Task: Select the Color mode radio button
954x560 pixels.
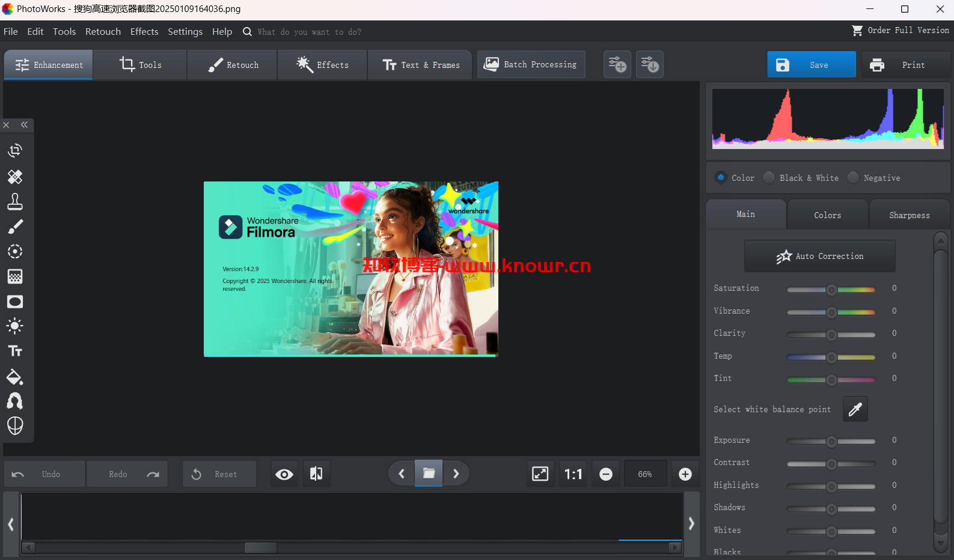Action: [x=721, y=177]
